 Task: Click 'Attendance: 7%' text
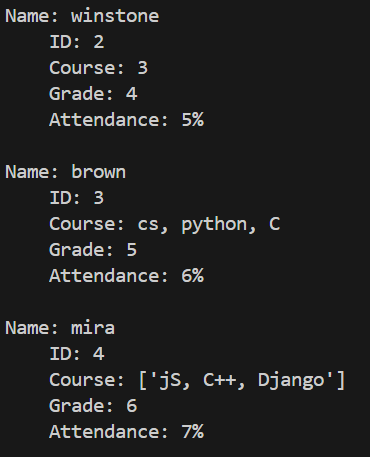[126, 432]
